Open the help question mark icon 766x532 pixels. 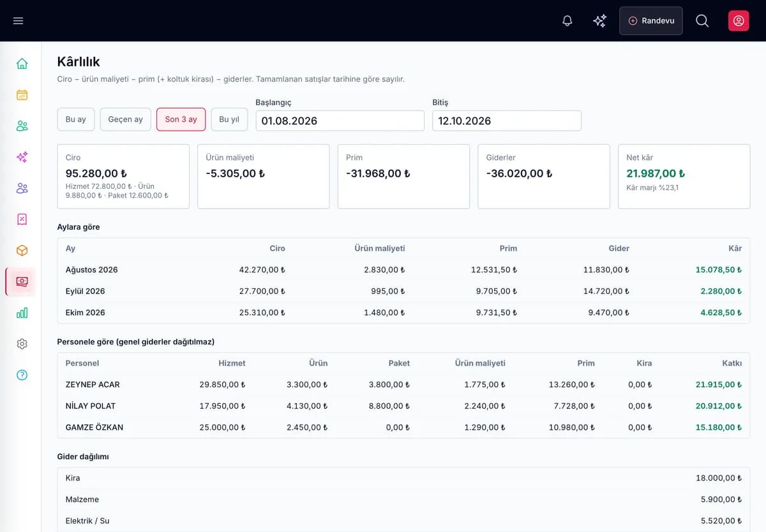22,375
